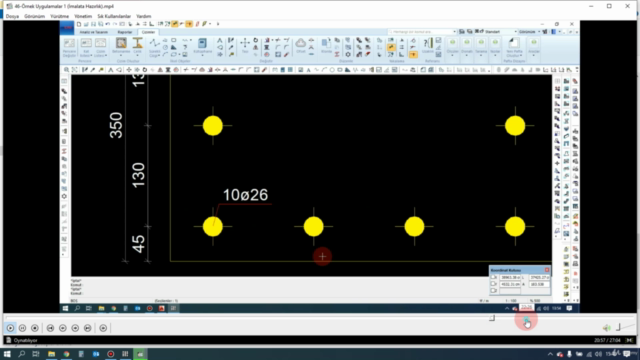Open the Yönetim menu

tap(83, 16)
